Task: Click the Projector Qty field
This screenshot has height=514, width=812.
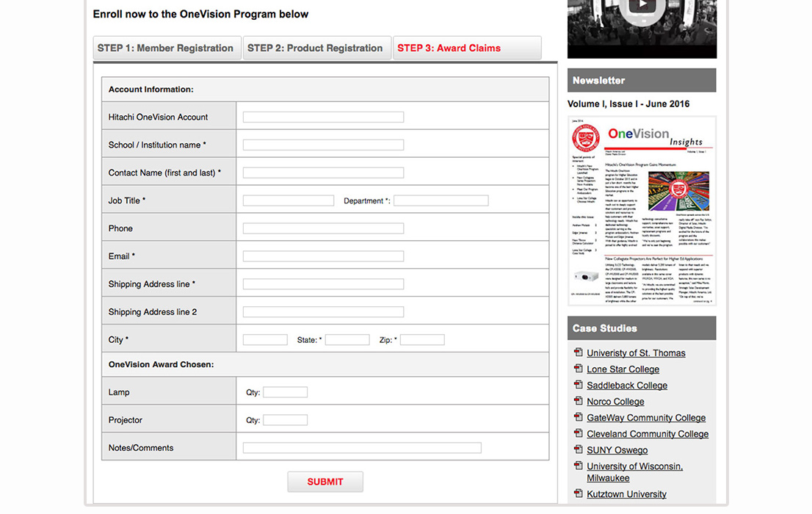Action: (x=286, y=420)
